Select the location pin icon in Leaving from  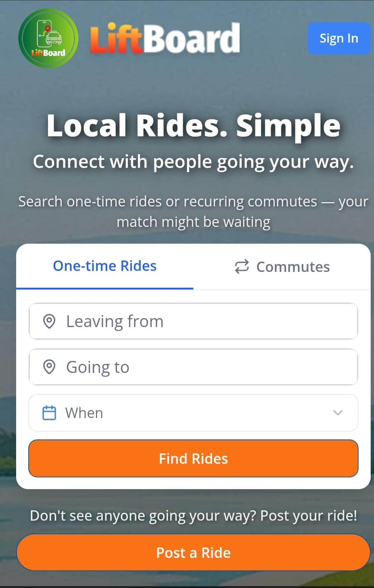tap(50, 321)
